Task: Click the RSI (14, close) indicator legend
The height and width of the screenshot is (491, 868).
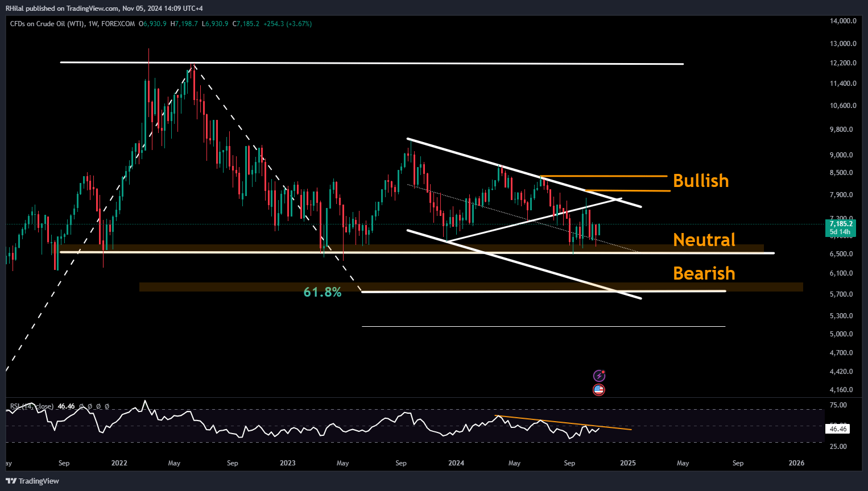Action: point(32,406)
